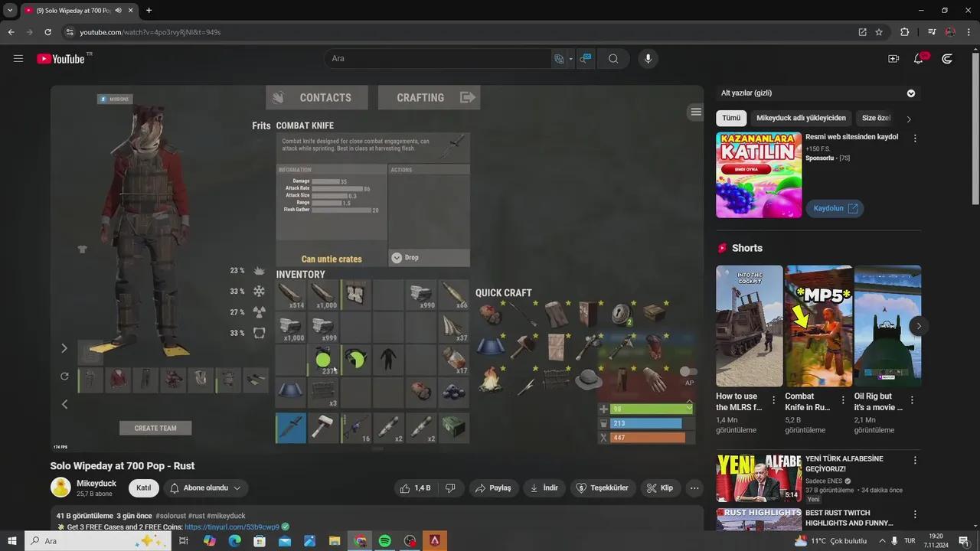The height and width of the screenshot is (551, 980).
Task: Select the Mikeyduck adlı yükleyiciden chip
Action: coord(801,119)
